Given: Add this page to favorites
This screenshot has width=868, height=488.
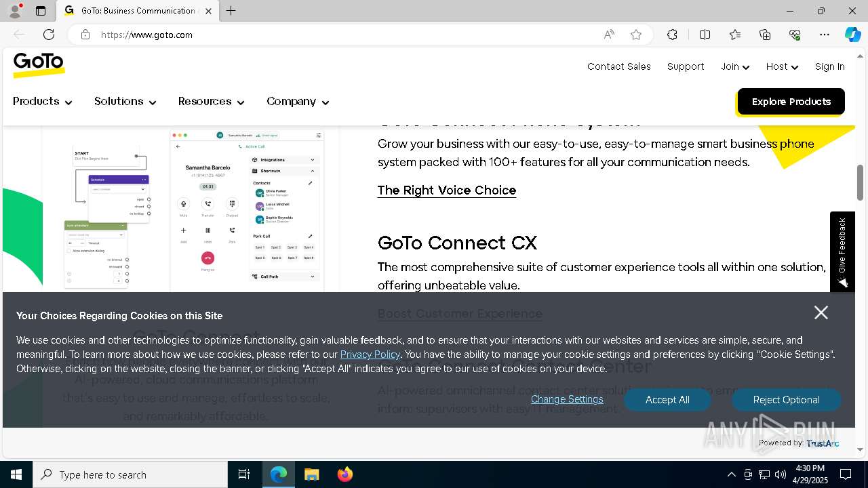Looking at the screenshot, I should (x=636, y=35).
